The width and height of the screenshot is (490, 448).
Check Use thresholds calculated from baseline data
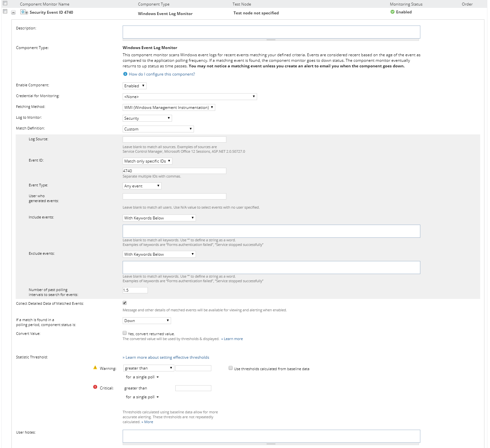click(231, 368)
